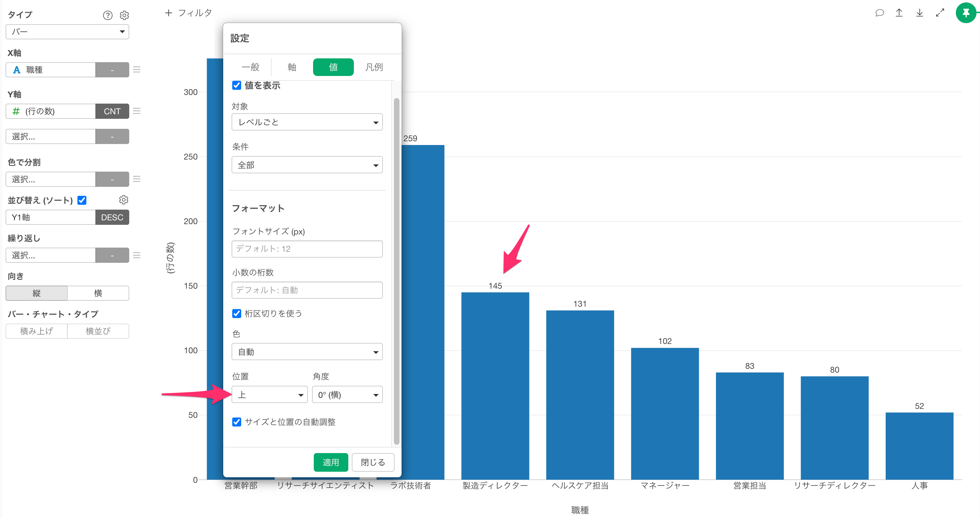This screenshot has height=518, width=980.
Task: Click the マネージャー bar
Action: (x=665, y=413)
